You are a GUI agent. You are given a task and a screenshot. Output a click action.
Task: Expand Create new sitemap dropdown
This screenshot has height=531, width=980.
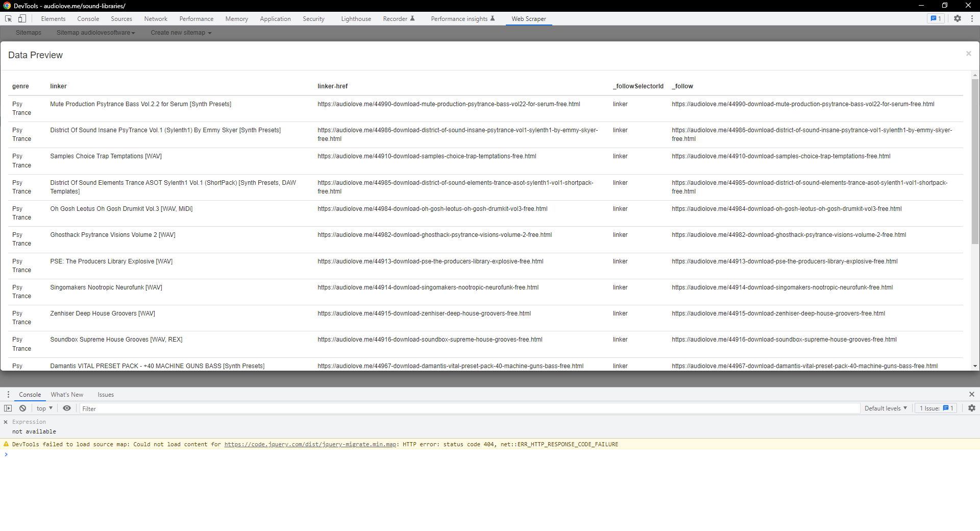181,33
